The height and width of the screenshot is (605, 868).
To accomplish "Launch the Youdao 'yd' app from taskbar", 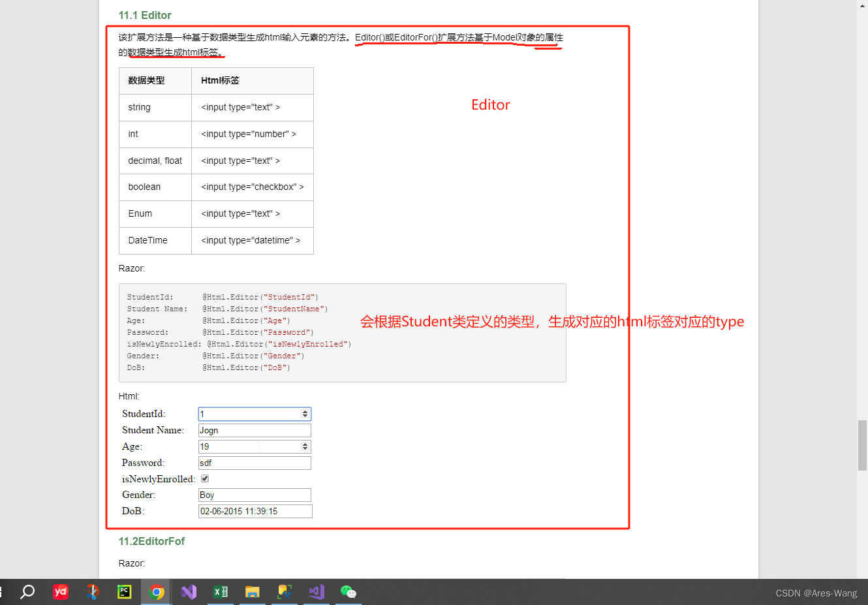I will [60, 592].
